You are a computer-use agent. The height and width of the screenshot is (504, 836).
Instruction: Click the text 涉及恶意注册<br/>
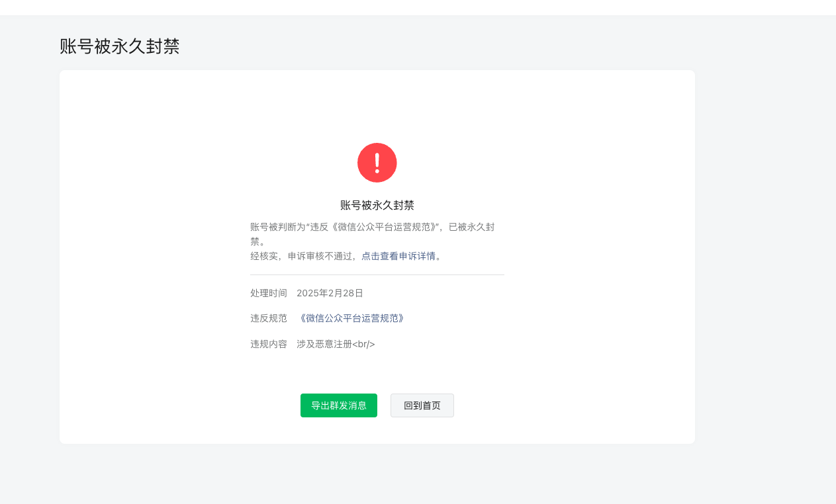336,344
